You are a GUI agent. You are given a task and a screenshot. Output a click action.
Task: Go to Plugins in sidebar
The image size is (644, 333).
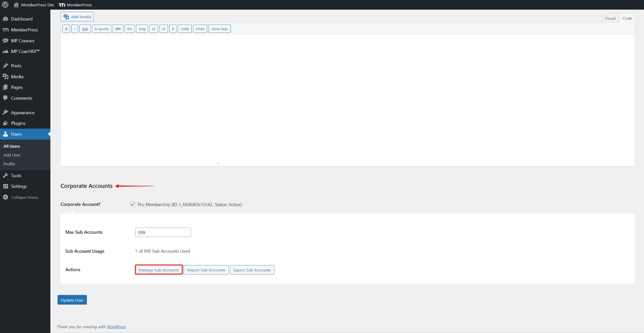[x=18, y=123]
